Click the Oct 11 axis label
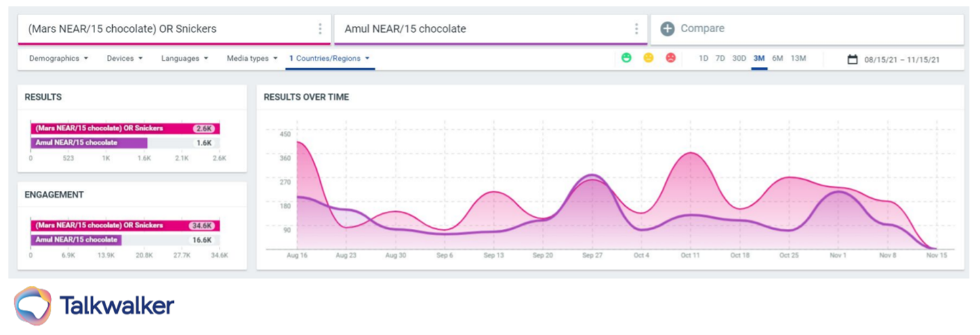This screenshot has height=335, width=980. tap(691, 256)
